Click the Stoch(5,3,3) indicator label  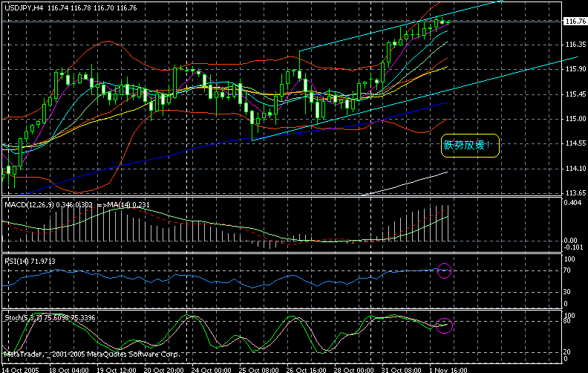click(23, 318)
